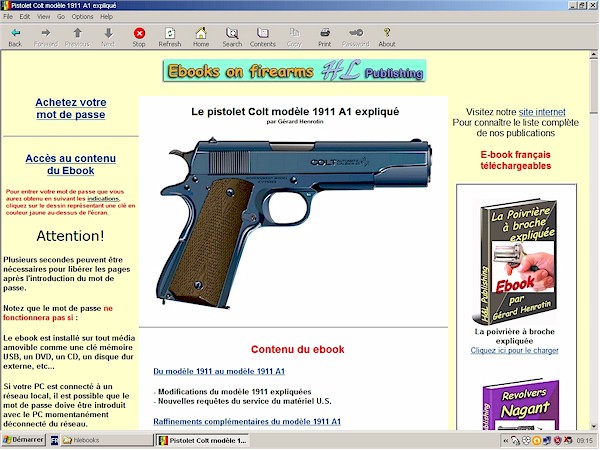The height and width of the screenshot is (450, 600).
Task: Click the Ebooks on firearms HL Publishing banner
Action: [x=294, y=70]
